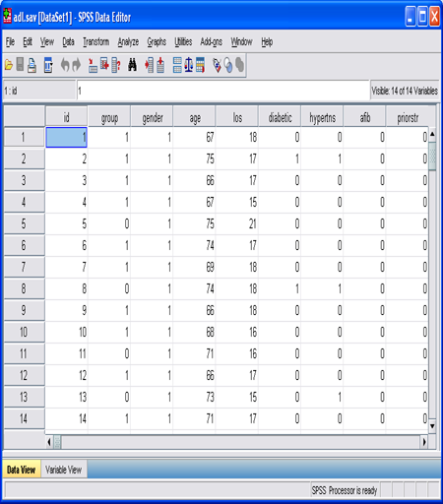
Task: Click the horizontal scrollbar thumb
Action: pyautogui.click(x=57, y=442)
